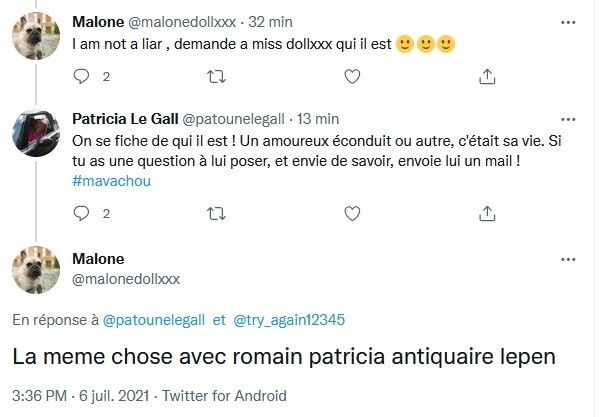Open more options on the main tweet
The image size is (603, 417).
coord(568,260)
